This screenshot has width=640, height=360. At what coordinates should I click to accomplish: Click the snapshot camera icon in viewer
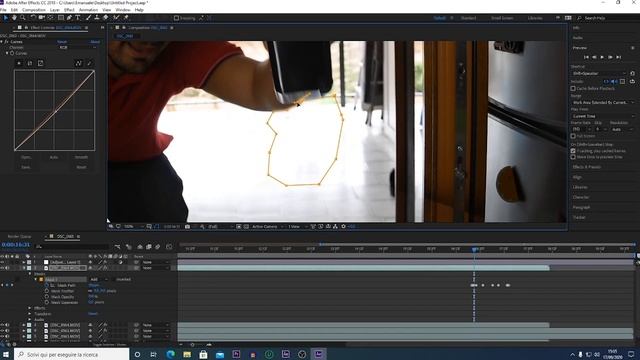(x=187, y=227)
